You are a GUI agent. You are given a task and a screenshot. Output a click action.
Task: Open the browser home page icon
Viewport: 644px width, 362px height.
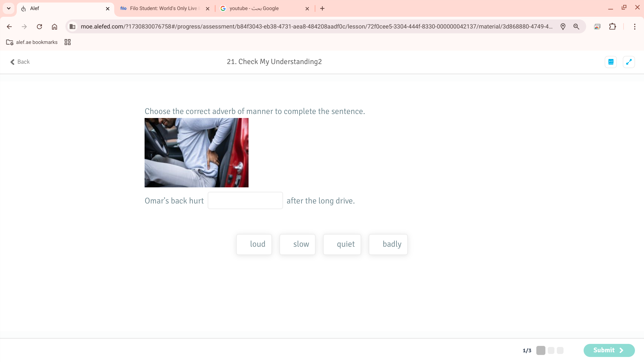(x=54, y=26)
